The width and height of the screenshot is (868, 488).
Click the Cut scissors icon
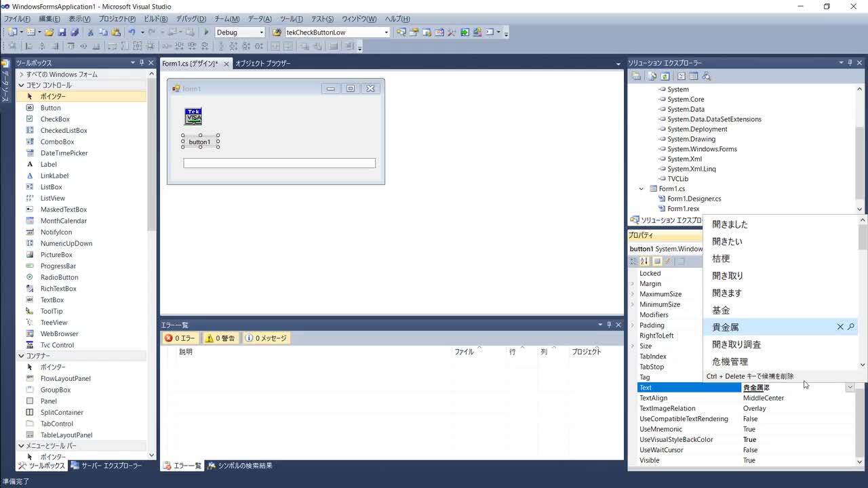pos(90,33)
